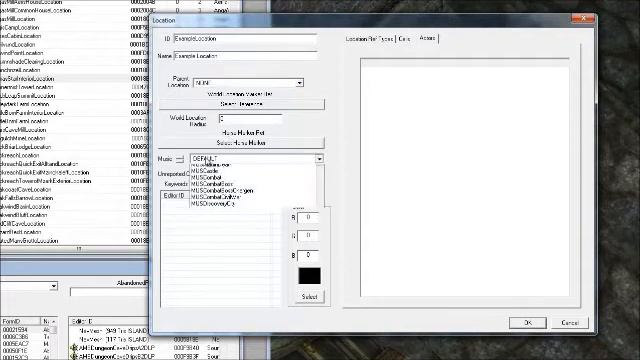The image size is (640, 360).
Task: Click the G color value field
Action: tap(308, 236)
